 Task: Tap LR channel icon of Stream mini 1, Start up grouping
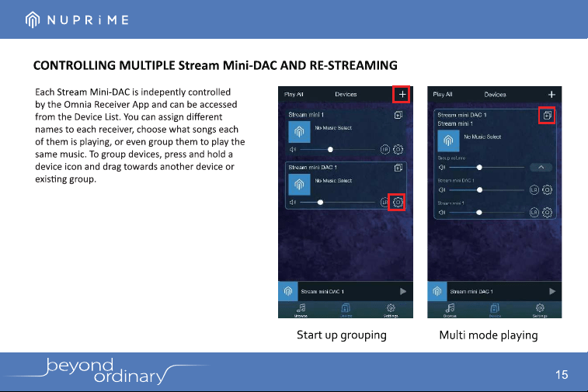tap(385, 150)
